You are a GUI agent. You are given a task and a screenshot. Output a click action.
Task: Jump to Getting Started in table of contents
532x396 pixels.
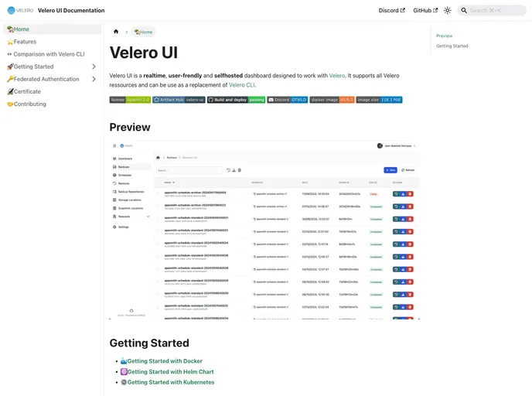(452, 46)
